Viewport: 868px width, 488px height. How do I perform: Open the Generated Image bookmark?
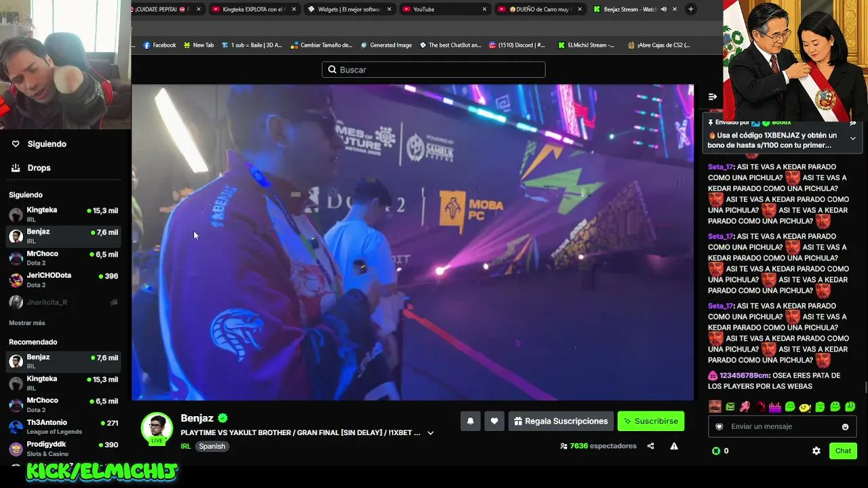[386, 45]
